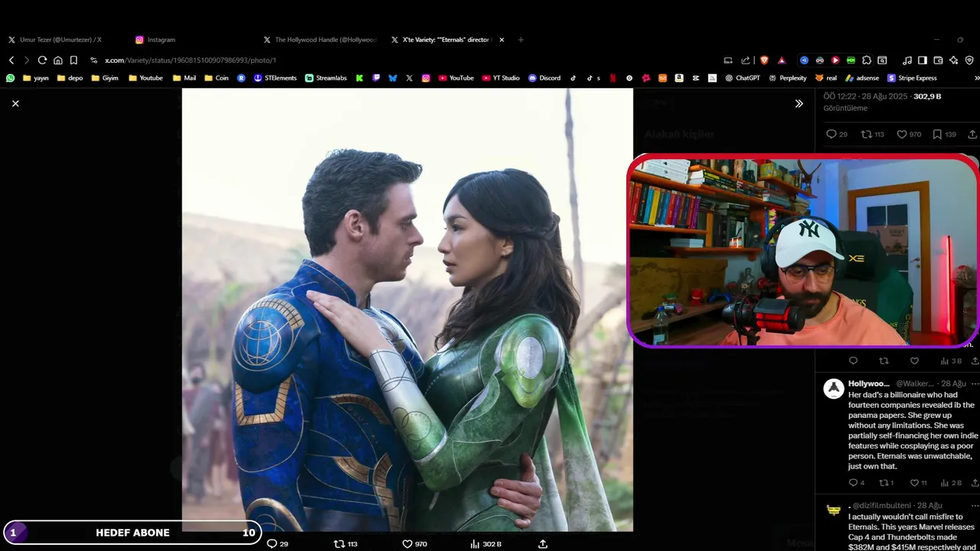Click repost icon with 113 in side panel
Image resolution: width=980 pixels, height=551 pixels.
coord(867,134)
